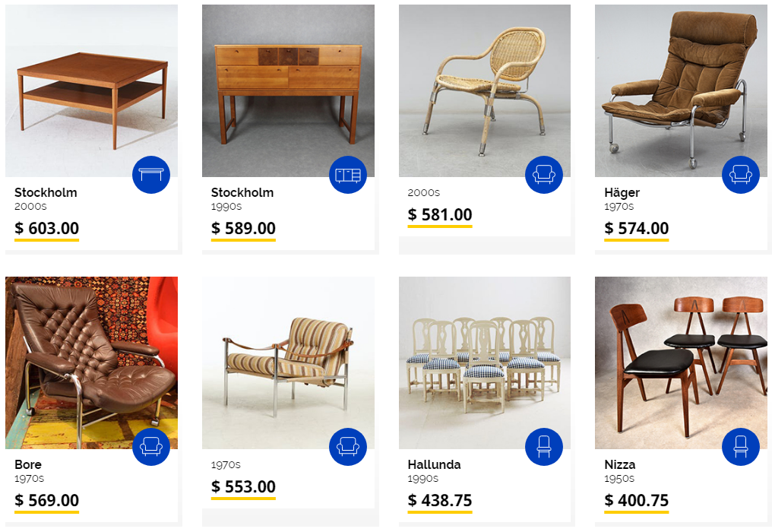
Task: Click armchair icon on the Häger listing
Action: (741, 175)
